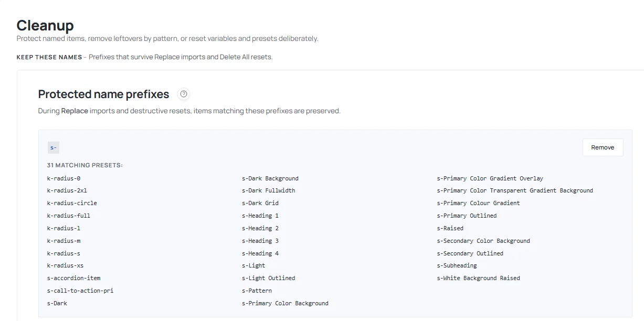
Task: Choose the s-Primary Color Background preset
Action: click(x=285, y=303)
